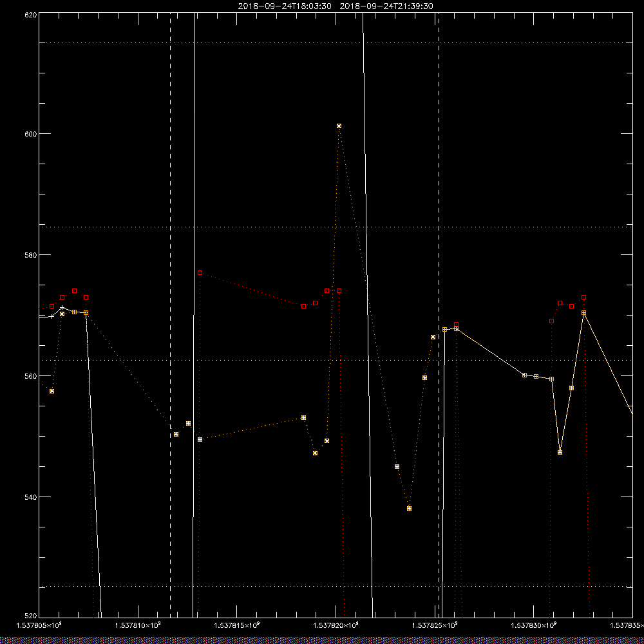Pick the orange peak data point near 601
This screenshot has width=644, height=644.
(x=339, y=126)
